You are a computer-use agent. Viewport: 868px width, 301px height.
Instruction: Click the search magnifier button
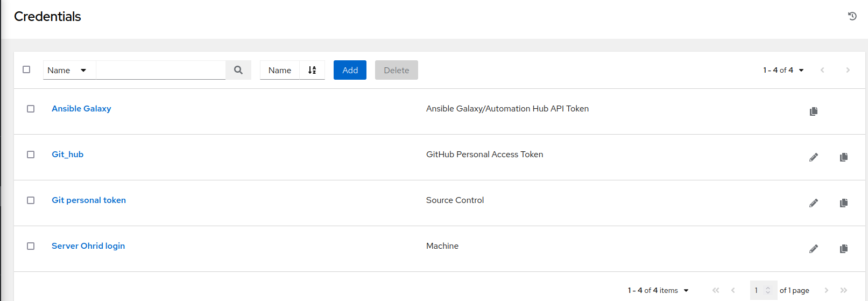tap(238, 70)
